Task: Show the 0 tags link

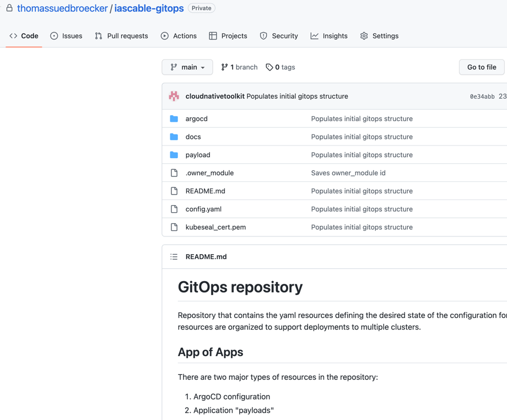Action: (281, 67)
